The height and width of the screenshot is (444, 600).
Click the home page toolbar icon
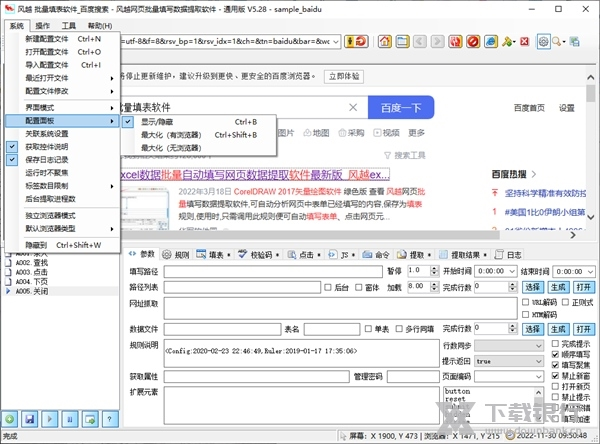point(385,41)
